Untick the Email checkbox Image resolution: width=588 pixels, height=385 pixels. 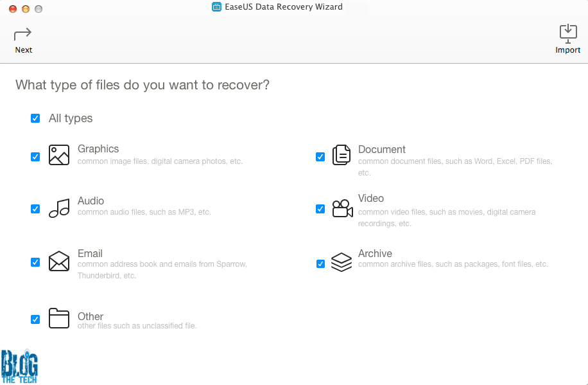[35, 262]
